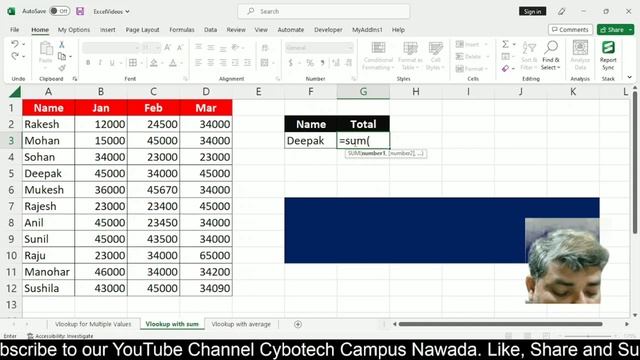This screenshot has width=640, height=360.
Task: Select cell with value 45670
Action: (x=153, y=190)
